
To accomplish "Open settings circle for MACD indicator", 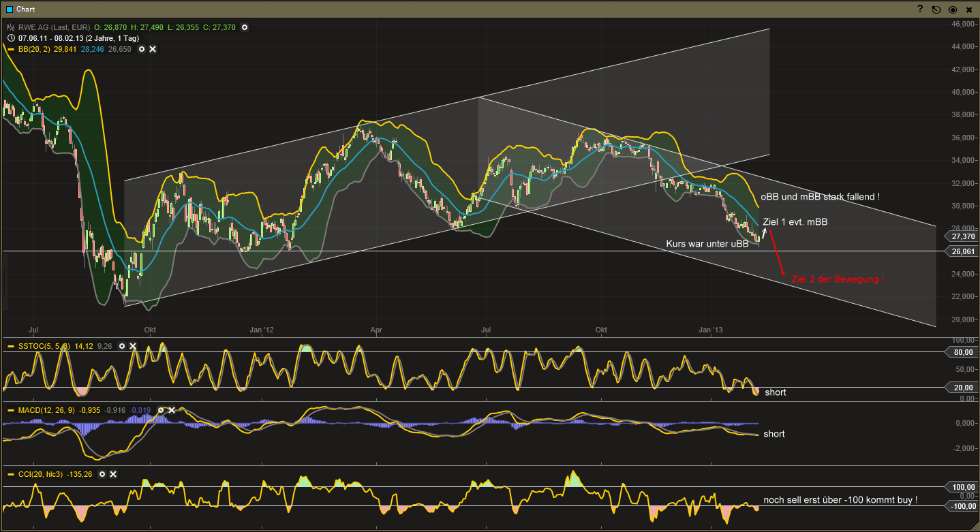I will (x=161, y=410).
